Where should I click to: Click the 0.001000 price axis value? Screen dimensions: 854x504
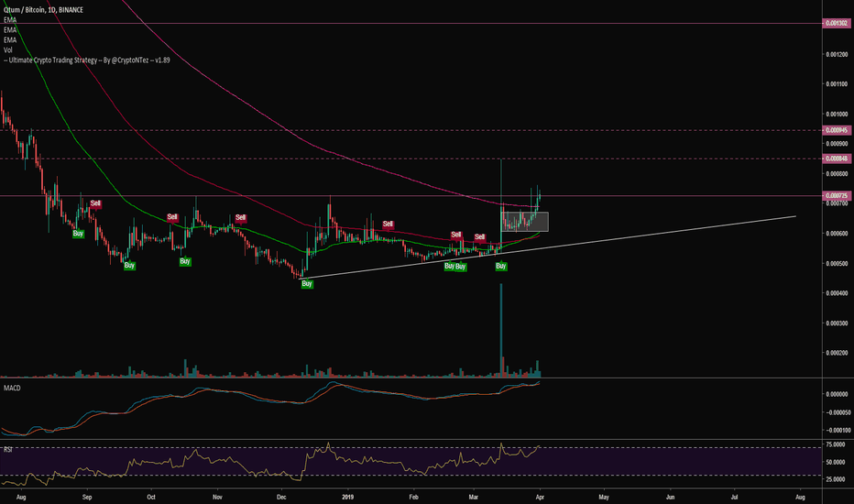point(837,115)
